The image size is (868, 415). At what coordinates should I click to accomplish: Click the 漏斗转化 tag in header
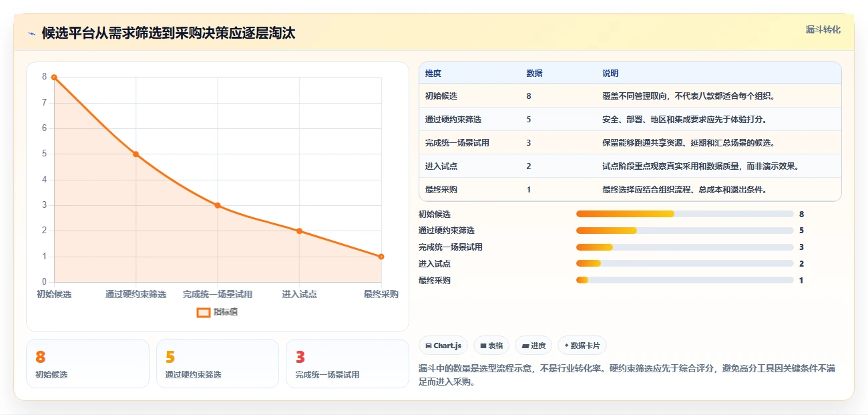[x=823, y=30]
